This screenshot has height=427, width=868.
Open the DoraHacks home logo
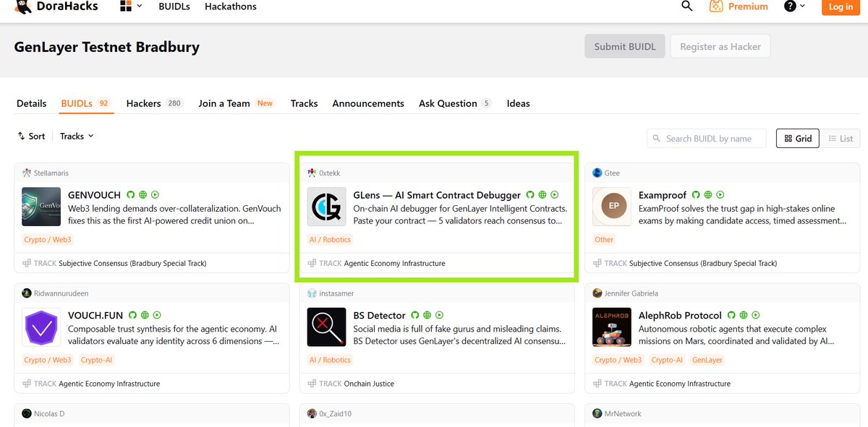[x=56, y=7]
